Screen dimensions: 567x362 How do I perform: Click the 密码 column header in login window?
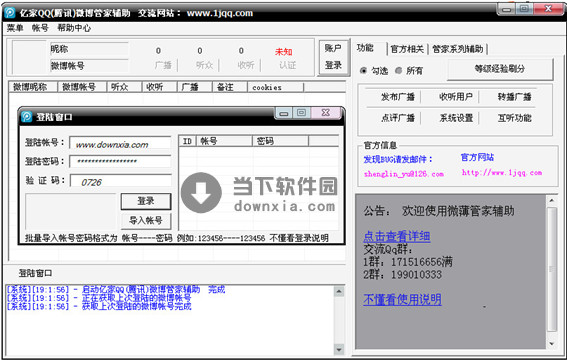point(280,141)
